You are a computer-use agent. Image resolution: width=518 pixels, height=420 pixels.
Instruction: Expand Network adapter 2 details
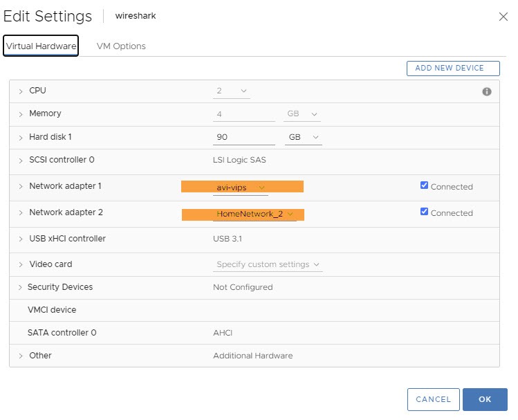pyautogui.click(x=21, y=212)
